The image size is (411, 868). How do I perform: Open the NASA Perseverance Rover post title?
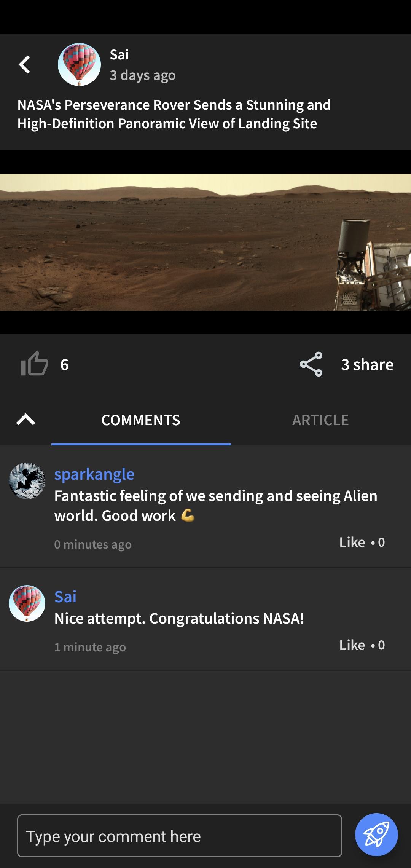[174, 114]
